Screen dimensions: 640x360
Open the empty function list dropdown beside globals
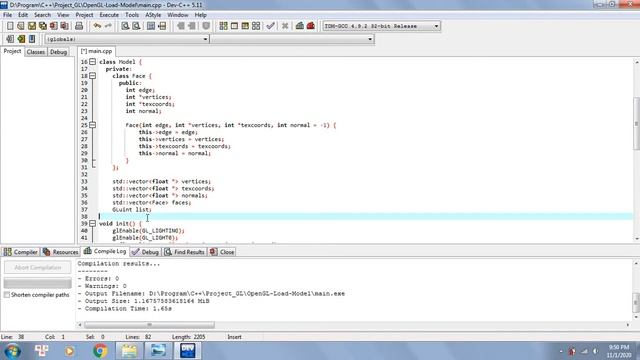click(x=292, y=39)
